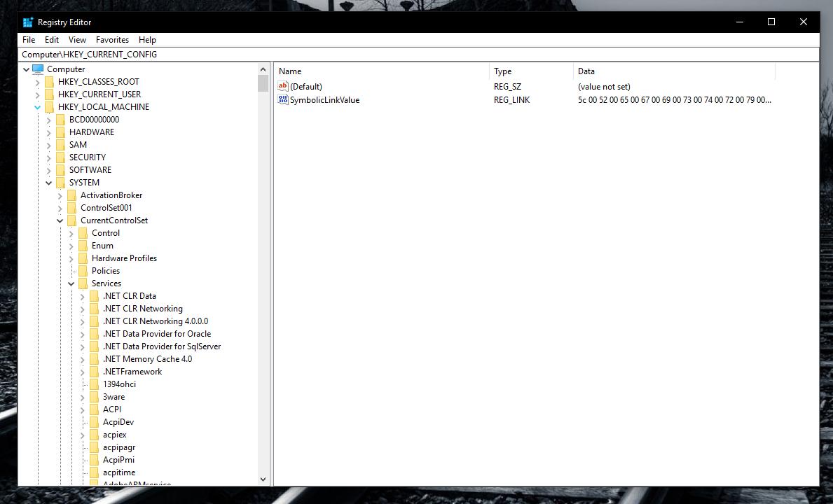Collapse the CurrentControlSet key

[60, 220]
